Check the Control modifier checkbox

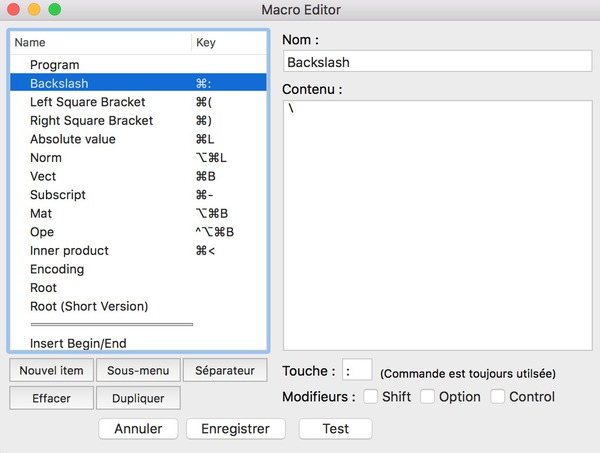[497, 396]
